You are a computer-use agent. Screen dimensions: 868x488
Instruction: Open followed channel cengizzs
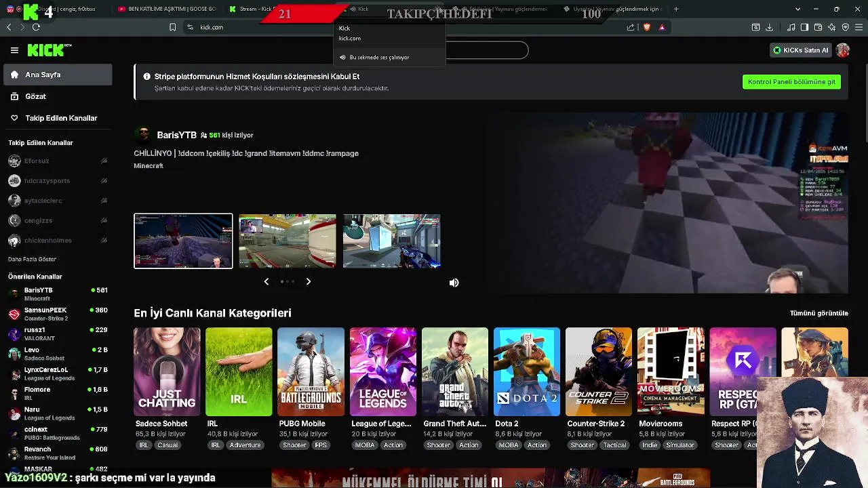58,220
